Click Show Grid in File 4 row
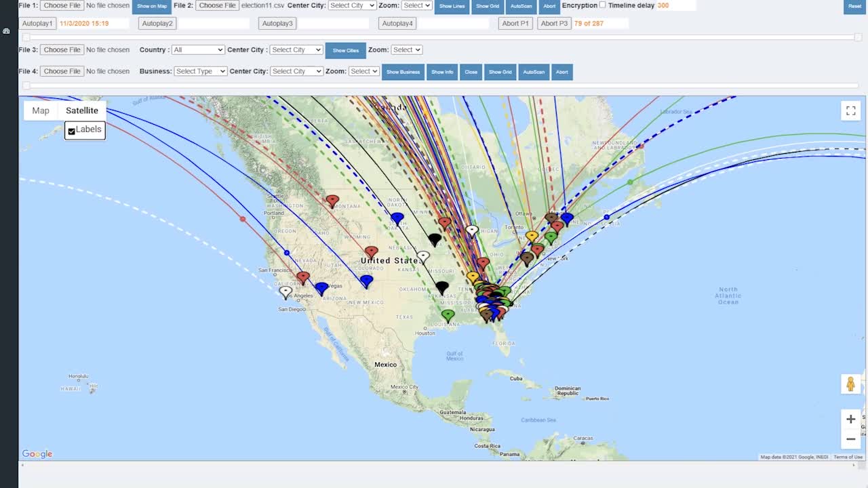 pos(500,72)
